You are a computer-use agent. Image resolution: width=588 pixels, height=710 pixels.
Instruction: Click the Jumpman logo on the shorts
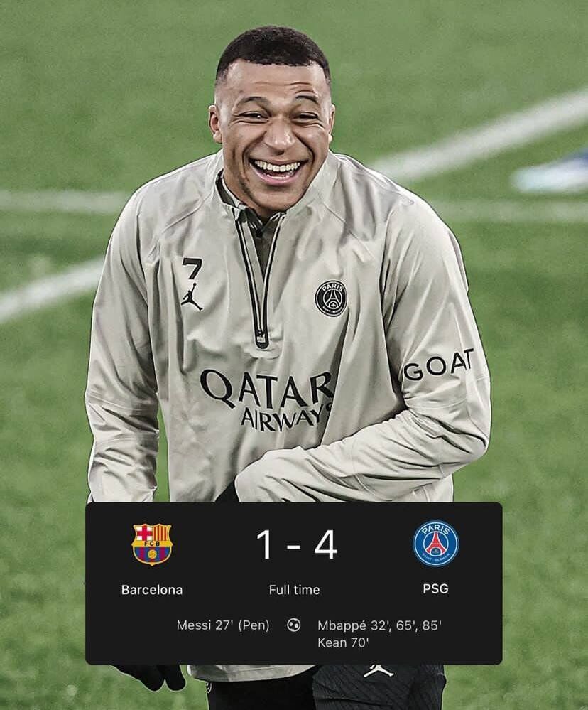(x=378, y=671)
